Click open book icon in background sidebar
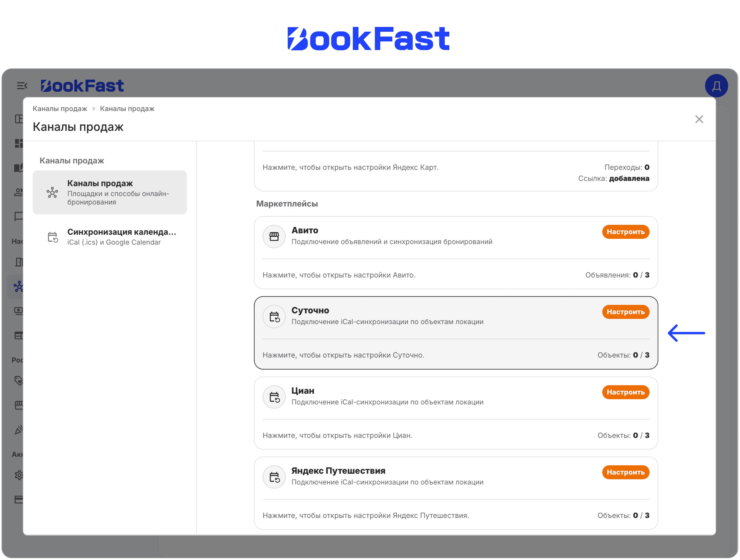This screenshot has height=560, width=740. [19, 168]
